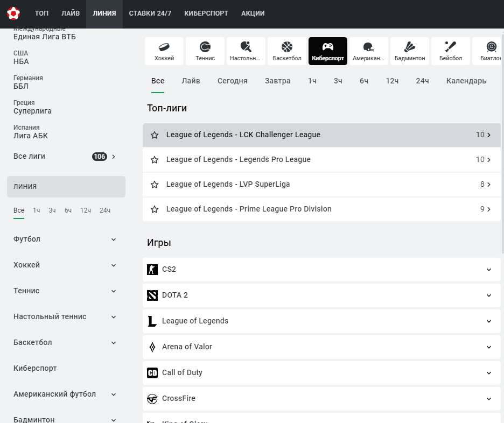
Task: Open the ЛАЙВ navigation tab
Action: pyautogui.click(x=71, y=13)
